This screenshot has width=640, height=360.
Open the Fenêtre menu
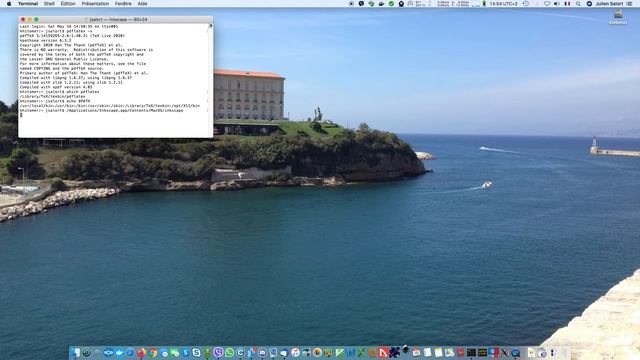(123, 3)
